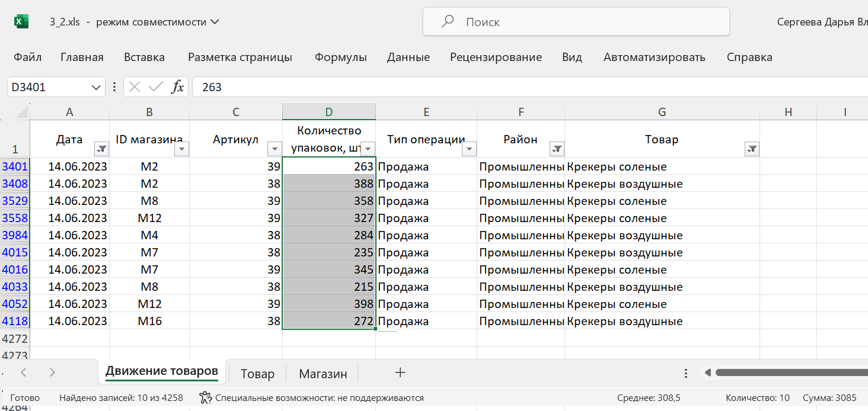Open the Дата column filter button
The height and width of the screenshot is (411, 868).
point(101,149)
